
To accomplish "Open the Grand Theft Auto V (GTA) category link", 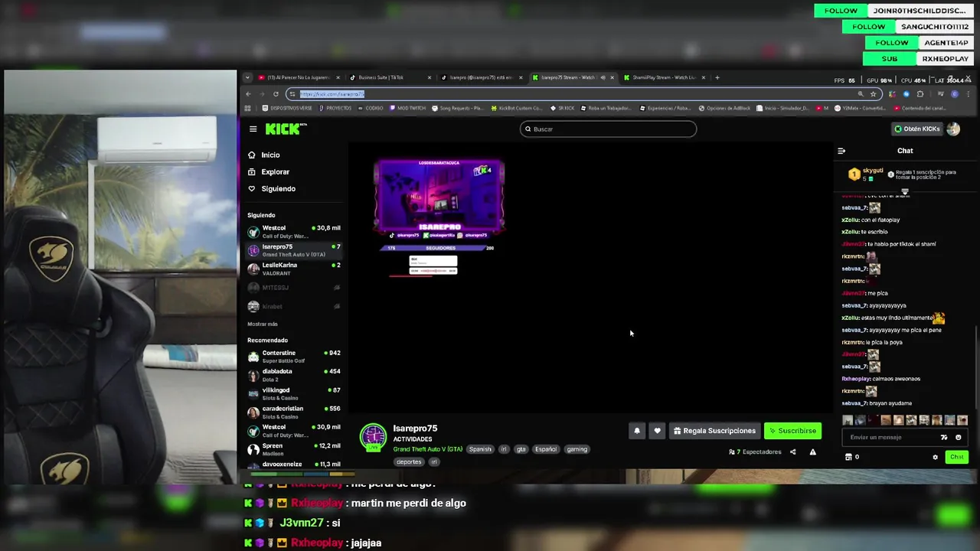I will (428, 449).
